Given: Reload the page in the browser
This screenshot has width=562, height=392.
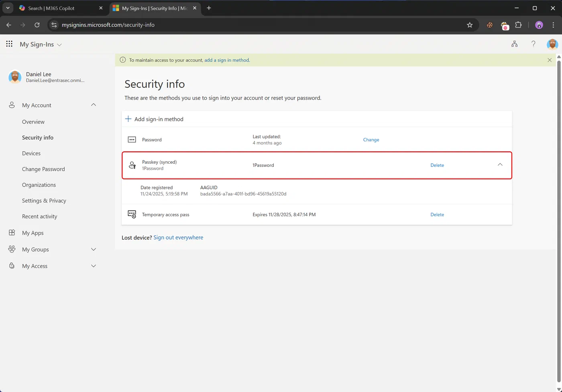Looking at the screenshot, I should click(37, 25).
